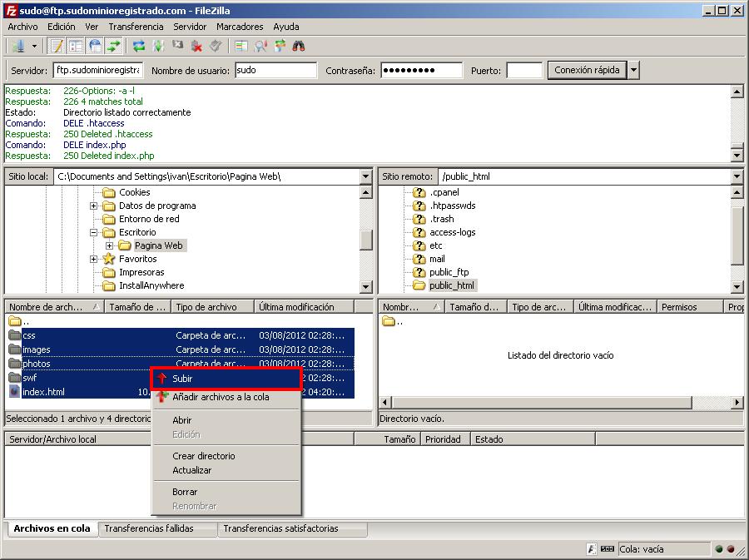
Task: Click the index.html file icon
Action: pyautogui.click(x=14, y=392)
